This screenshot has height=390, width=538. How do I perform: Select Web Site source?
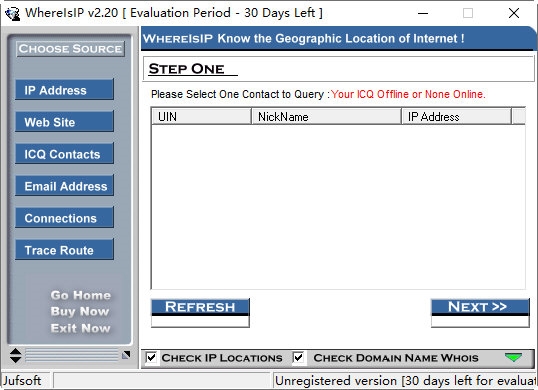[x=64, y=122]
